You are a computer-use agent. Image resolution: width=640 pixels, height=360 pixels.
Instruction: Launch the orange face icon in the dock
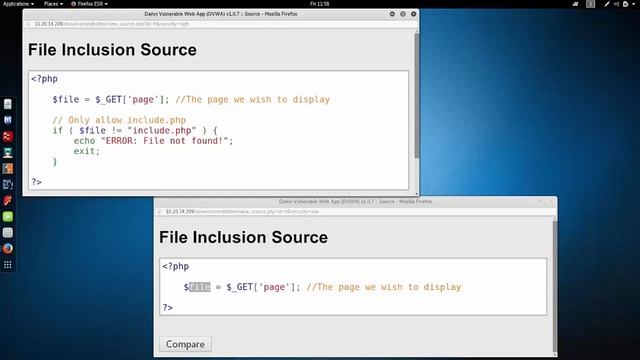(x=8, y=169)
